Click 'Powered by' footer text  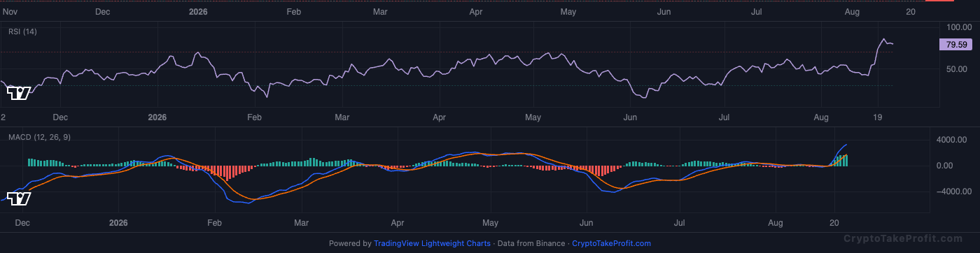point(350,244)
